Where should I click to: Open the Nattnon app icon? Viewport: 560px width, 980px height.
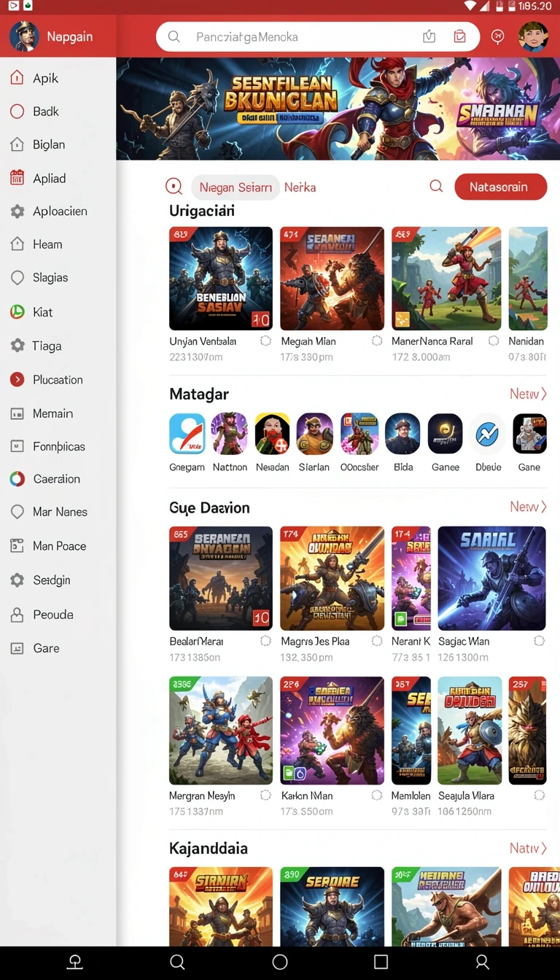[x=230, y=434]
